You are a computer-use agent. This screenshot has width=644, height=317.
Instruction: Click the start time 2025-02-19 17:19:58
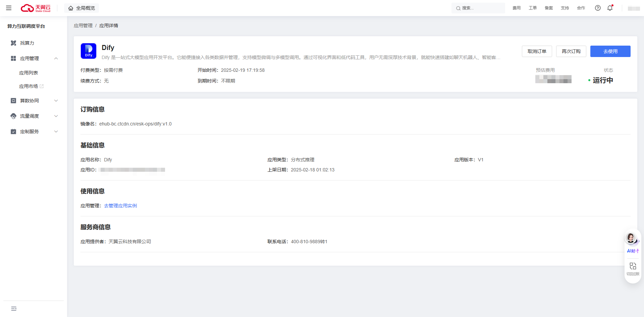(x=243, y=70)
